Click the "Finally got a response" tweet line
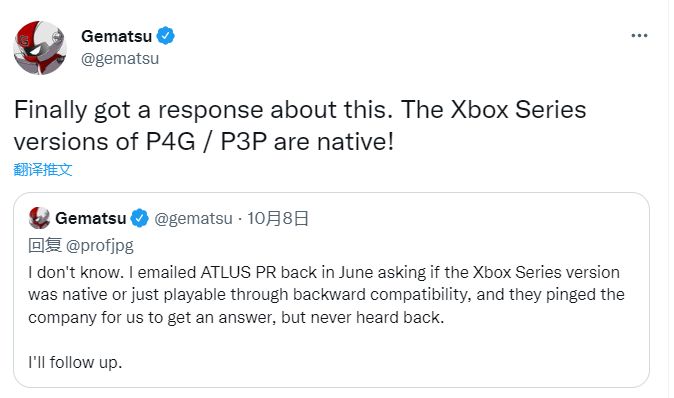Image resolution: width=674 pixels, height=398 pixels. click(x=300, y=110)
